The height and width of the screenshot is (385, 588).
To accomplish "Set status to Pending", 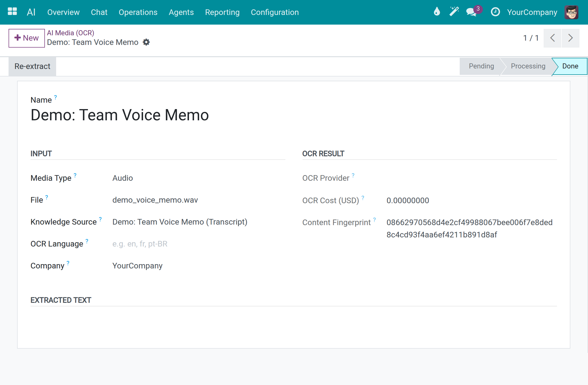I will point(481,66).
